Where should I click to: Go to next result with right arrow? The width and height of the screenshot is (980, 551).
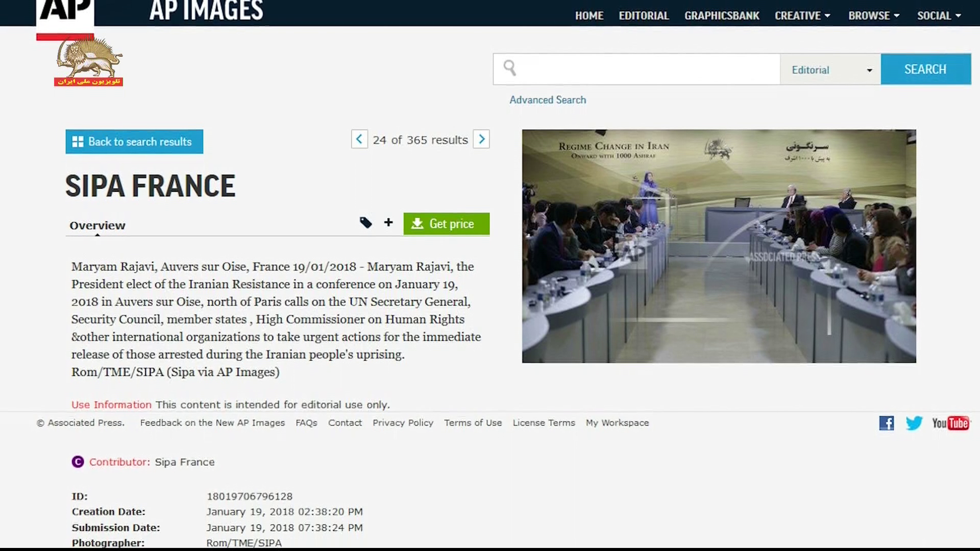click(x=481, y=139)
